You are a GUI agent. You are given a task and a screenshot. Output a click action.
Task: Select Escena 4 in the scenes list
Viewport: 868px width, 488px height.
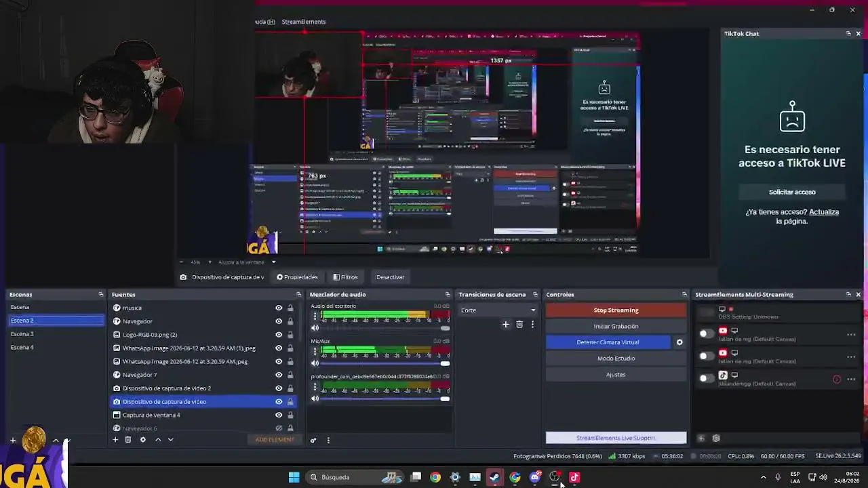coord(22,347)
